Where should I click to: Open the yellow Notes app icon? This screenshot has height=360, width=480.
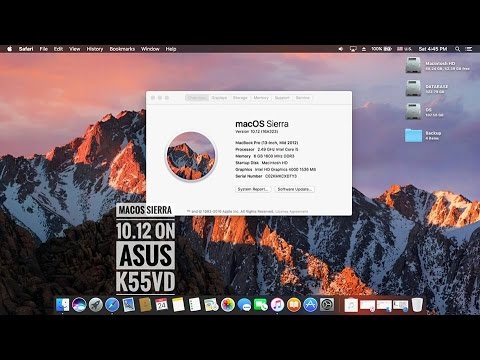pos(178,305)
